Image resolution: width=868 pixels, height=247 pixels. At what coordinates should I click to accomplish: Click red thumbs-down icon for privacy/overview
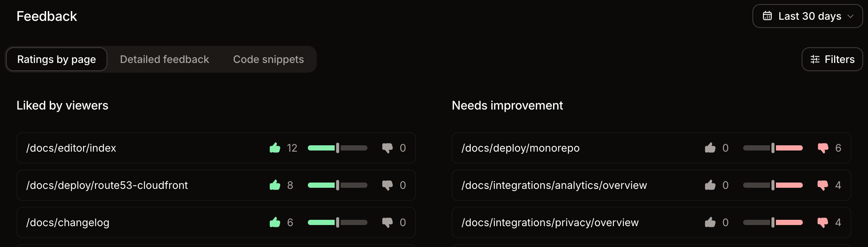tap(823, 222)
